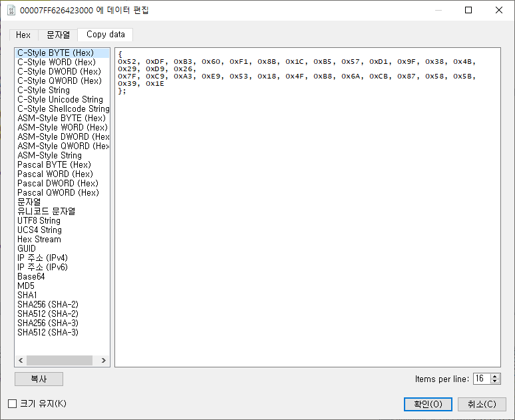Select MD5 hash option
This screenshot has width=515, height=420.
(x=63, y=286)
